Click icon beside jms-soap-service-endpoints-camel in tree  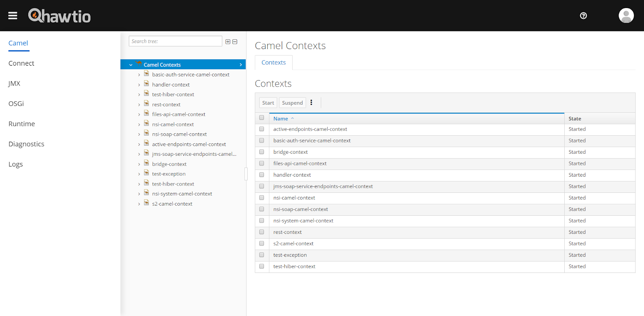147,153
